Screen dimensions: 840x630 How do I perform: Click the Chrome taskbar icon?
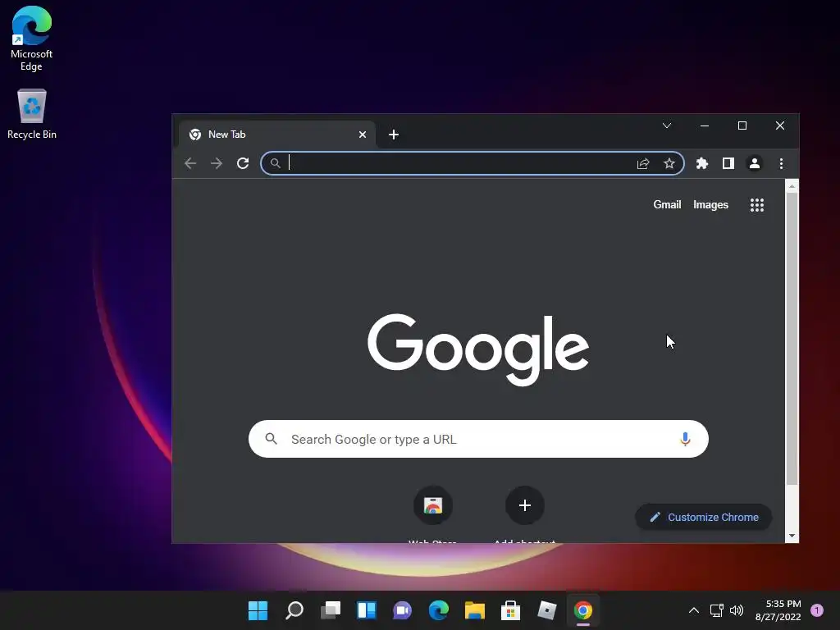(583, 610)
